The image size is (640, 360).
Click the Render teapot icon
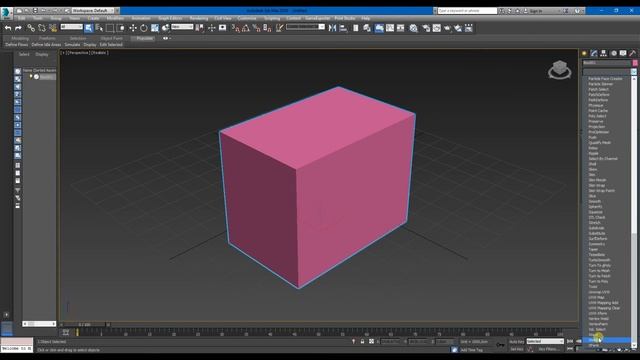coord(447,28)
